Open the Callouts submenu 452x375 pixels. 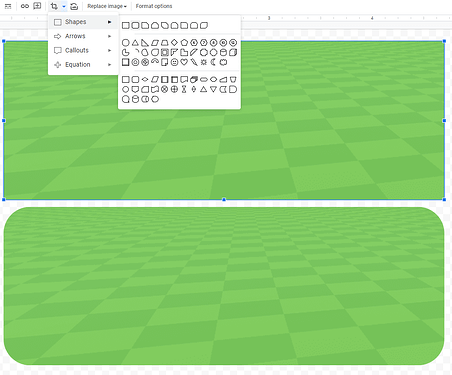point(83,50)
